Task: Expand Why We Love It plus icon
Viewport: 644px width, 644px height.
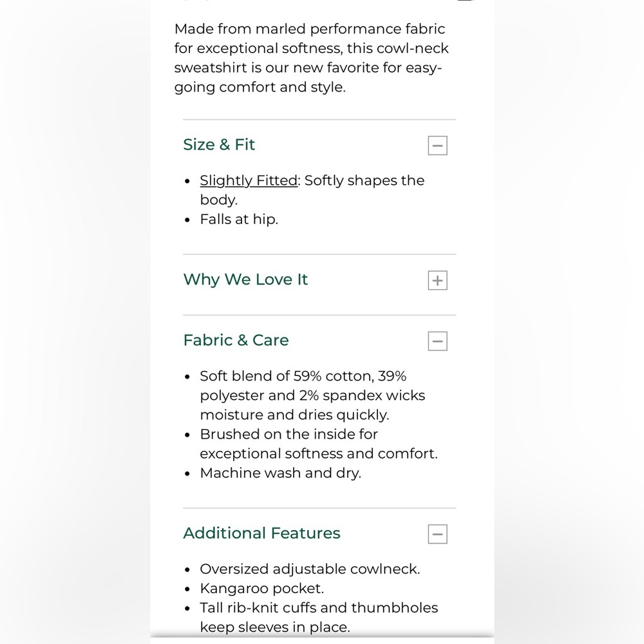Action: [437, 280]
